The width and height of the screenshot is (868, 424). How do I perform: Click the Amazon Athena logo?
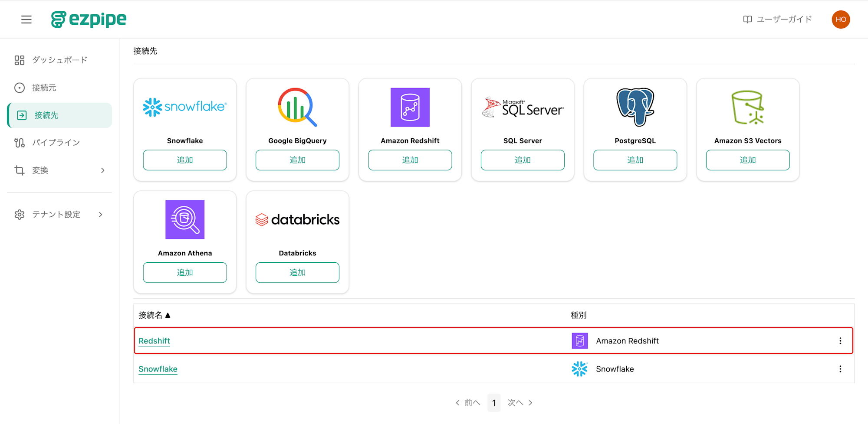[x=185, y=220]
